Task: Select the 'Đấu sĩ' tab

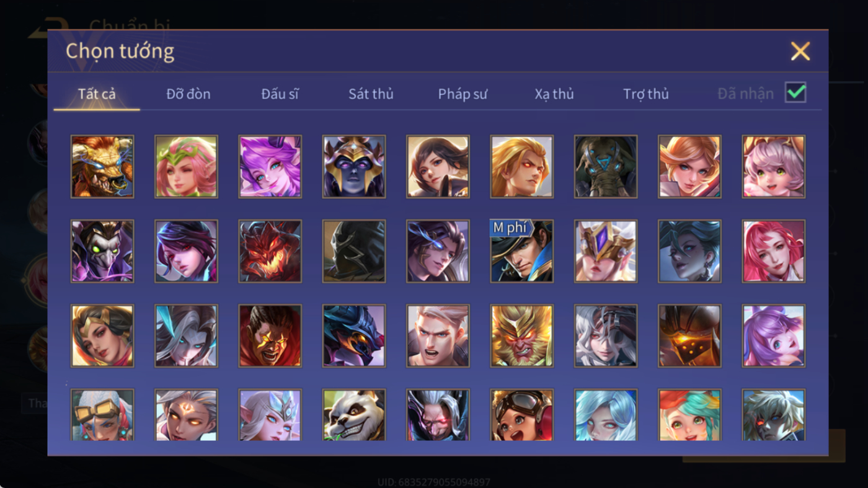Action: point(280,94)
